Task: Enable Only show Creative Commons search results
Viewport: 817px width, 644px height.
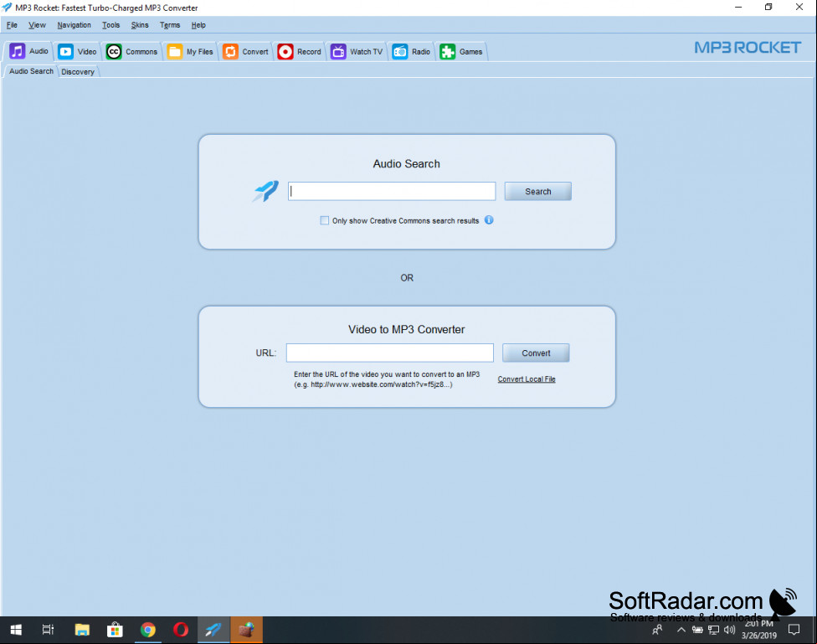Action: tap(325, 220)
